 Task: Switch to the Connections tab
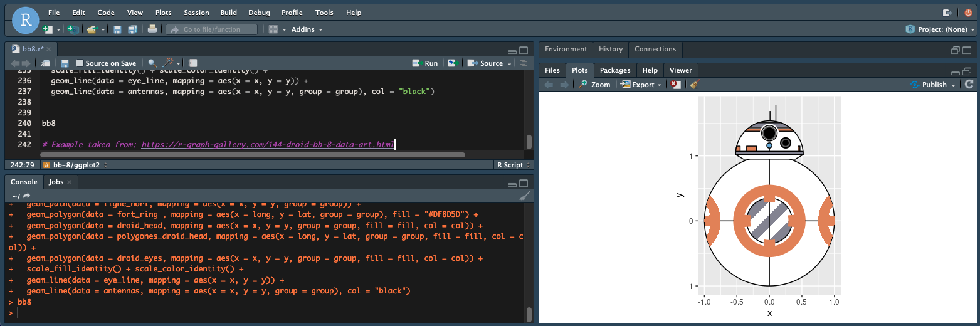click(x=655, y=49)
